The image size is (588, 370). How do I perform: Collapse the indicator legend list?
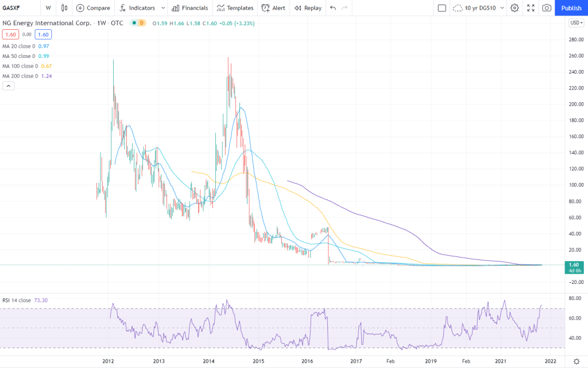pyautogui.click(x=9, y=85)
